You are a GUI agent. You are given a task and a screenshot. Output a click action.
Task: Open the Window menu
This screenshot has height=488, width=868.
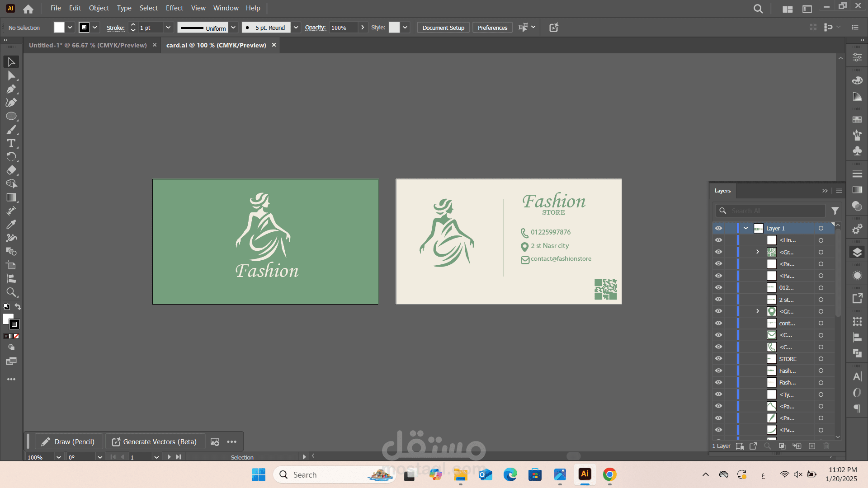(226, 8)
